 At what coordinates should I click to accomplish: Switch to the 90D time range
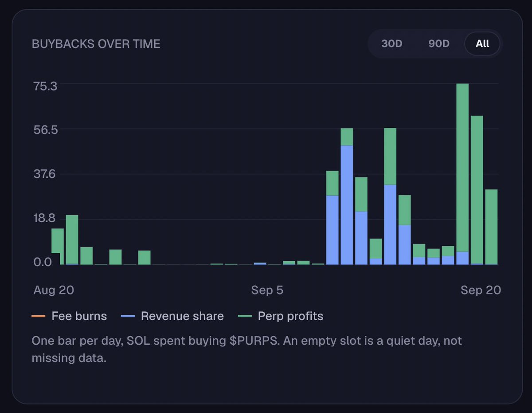(439, 44)
